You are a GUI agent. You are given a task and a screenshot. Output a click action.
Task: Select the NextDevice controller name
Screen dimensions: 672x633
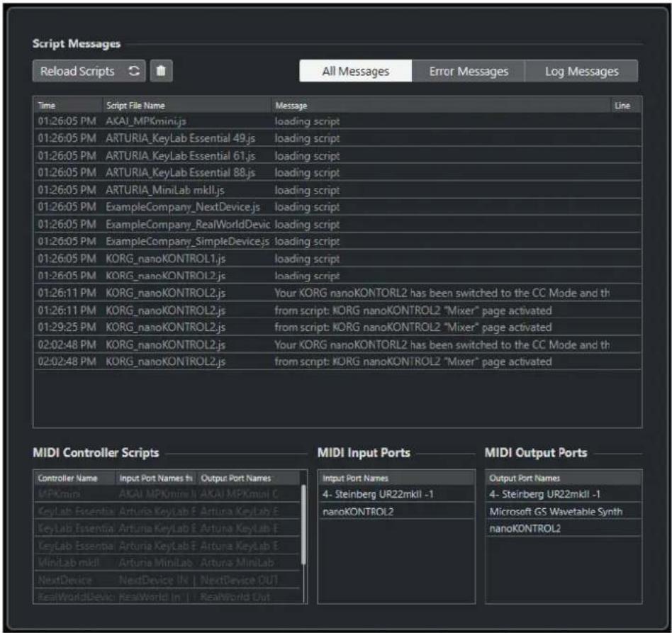point(65,580)
